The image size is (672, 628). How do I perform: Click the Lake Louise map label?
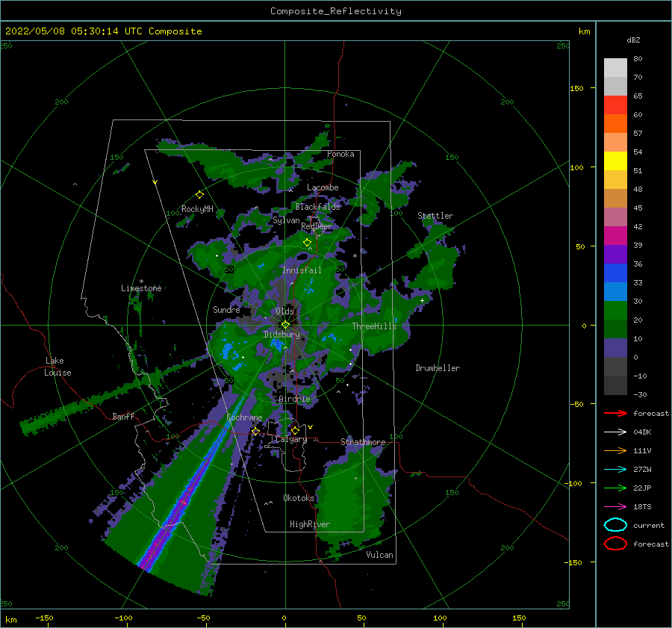pos(57,367)
